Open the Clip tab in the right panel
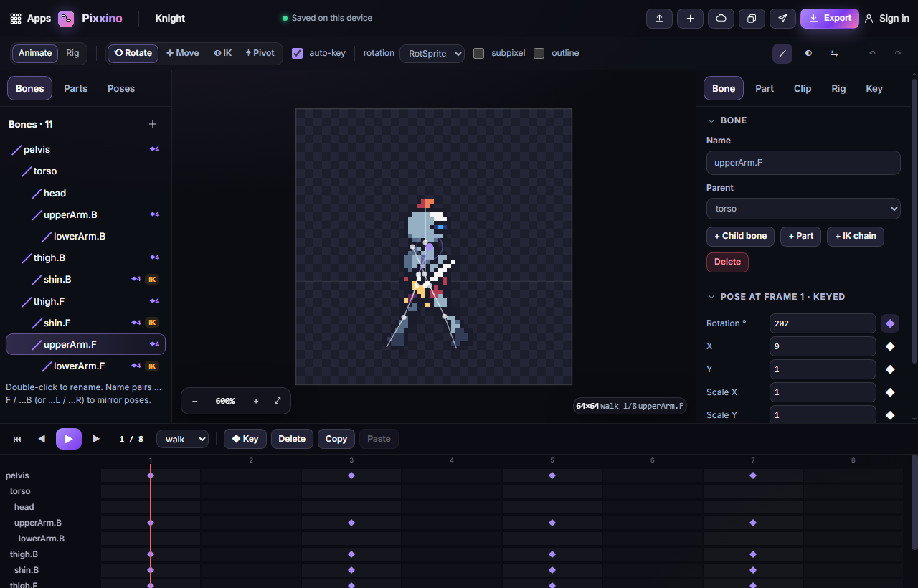The height and width of the screenshot is (588, 918). click(x=803, y=88)
